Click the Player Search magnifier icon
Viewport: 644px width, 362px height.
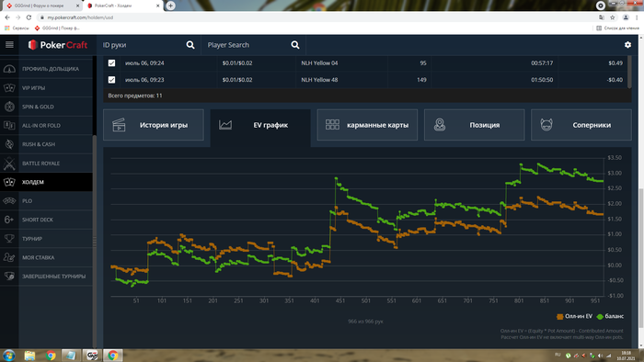(x=295, y=45)
